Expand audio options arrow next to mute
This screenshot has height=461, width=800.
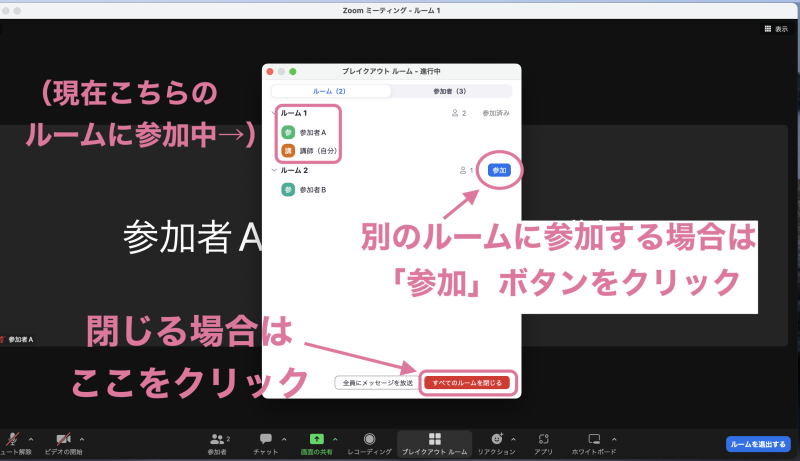coord(31,439)
